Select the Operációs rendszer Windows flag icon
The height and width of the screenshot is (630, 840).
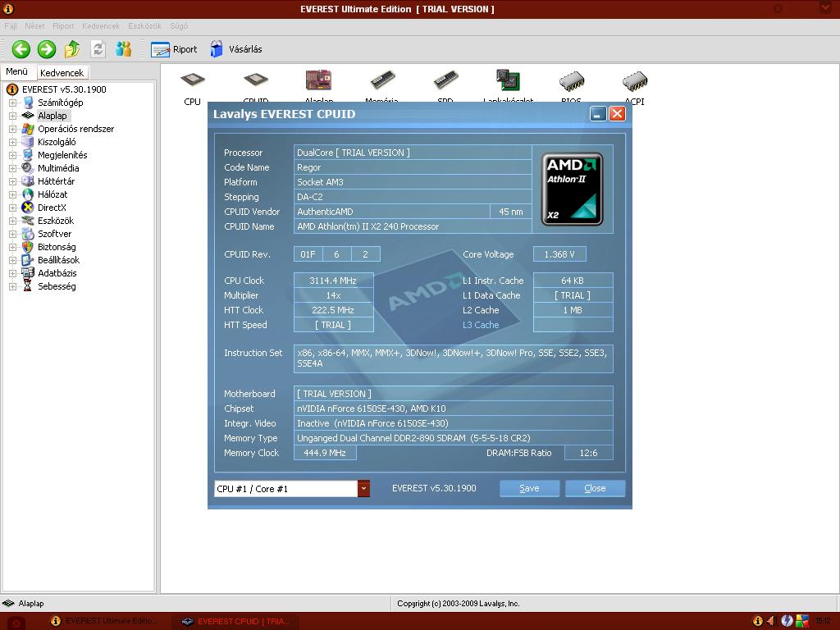(28, 129)
